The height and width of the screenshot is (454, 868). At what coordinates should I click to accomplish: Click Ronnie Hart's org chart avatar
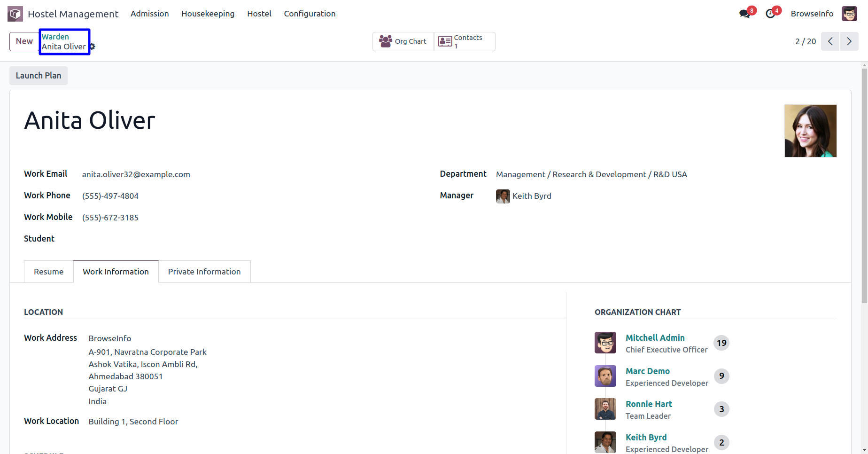[x=605, y=409]
